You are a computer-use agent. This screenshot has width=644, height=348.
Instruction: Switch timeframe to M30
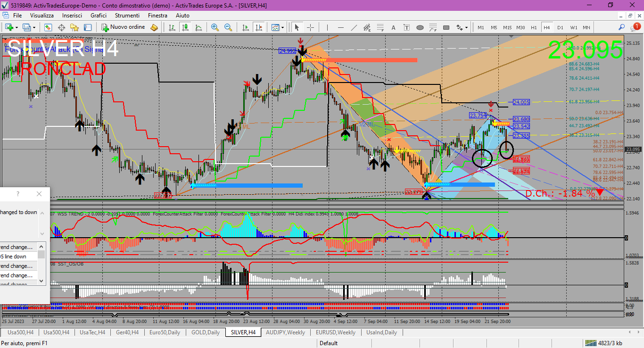tap(520, 27)
